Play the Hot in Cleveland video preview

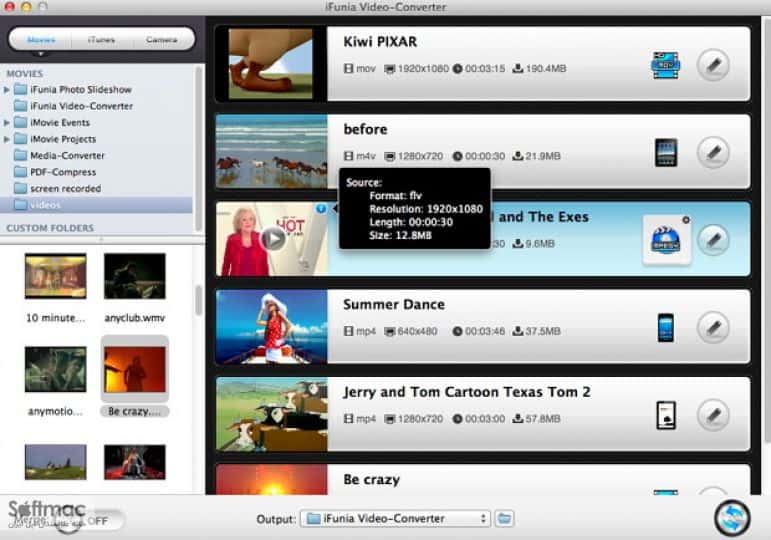tap(273, 239)
